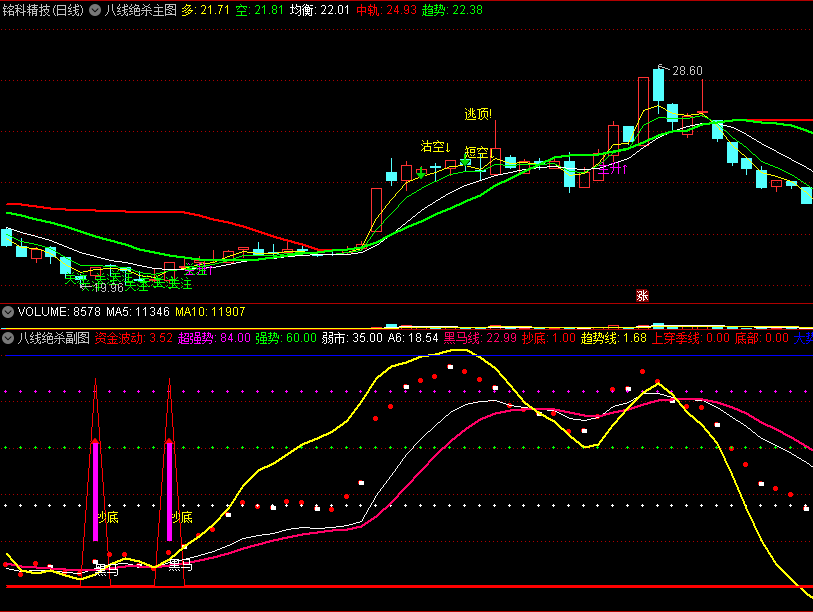Viewport: 813px width, 612px height.
Task: Click the 黑马线: 22.99 value
Action: pos(480,338)
